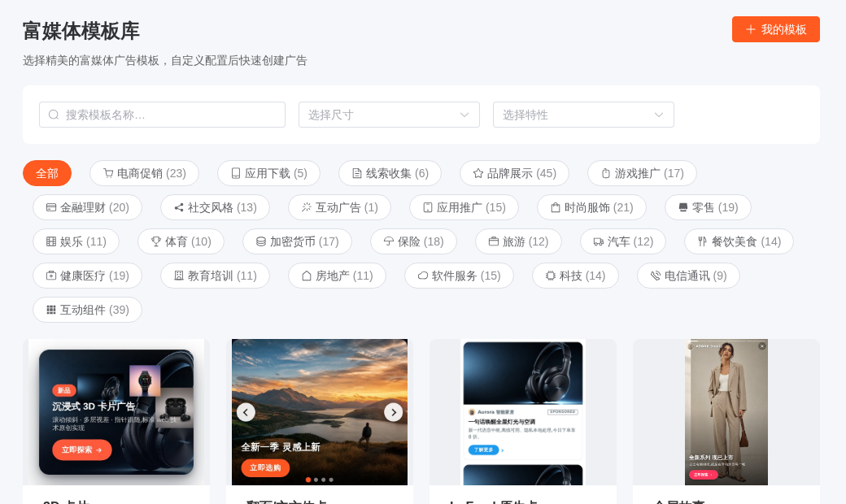
Task: Open the 沉浸式 3D 卡片广告 template thumbnail
Action: pyautogui.click(x=116, y=412)
